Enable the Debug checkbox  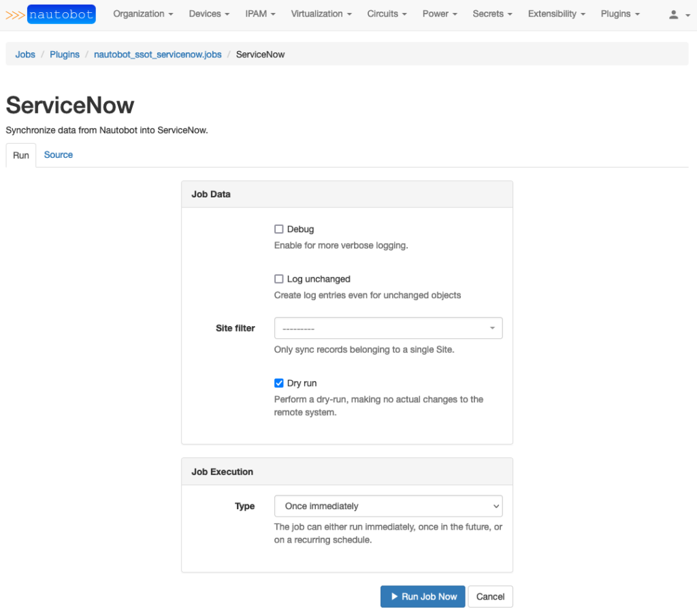(278, 229)
